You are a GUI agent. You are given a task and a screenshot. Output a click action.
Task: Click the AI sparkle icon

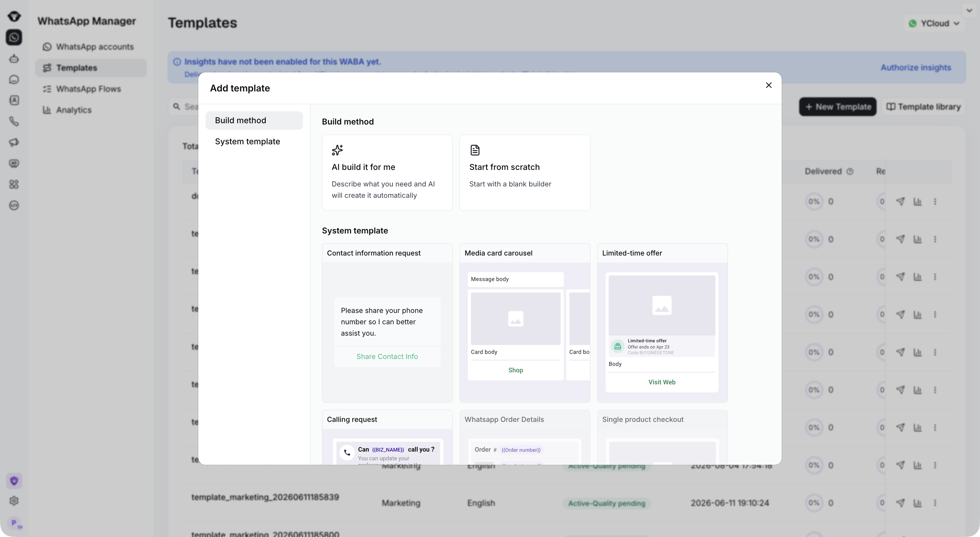(337, 150)
